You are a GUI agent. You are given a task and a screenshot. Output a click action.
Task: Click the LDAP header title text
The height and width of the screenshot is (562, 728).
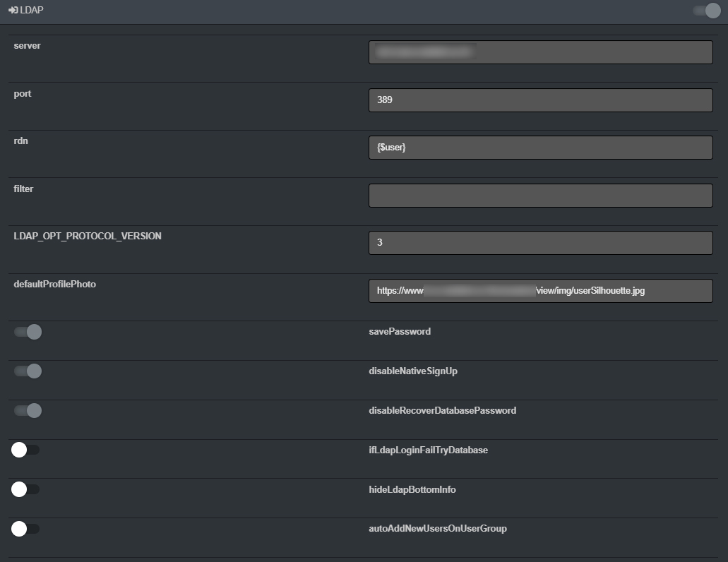pyautogui.click(x=31, y=10)
